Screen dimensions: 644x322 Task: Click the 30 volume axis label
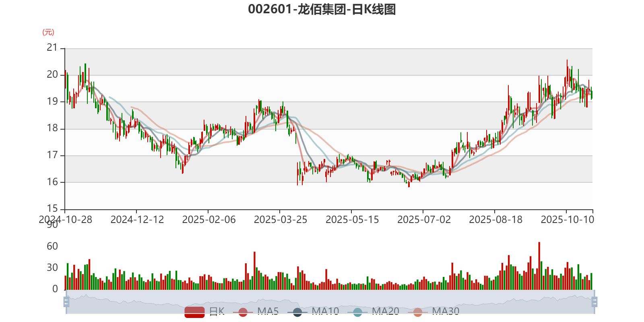point(52,268)
